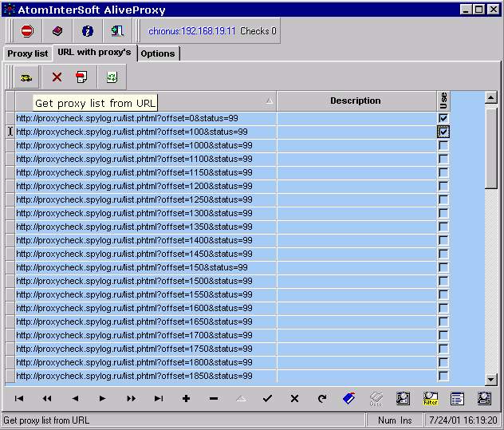Click the red stop icon in top toolbar

[27, 31]
